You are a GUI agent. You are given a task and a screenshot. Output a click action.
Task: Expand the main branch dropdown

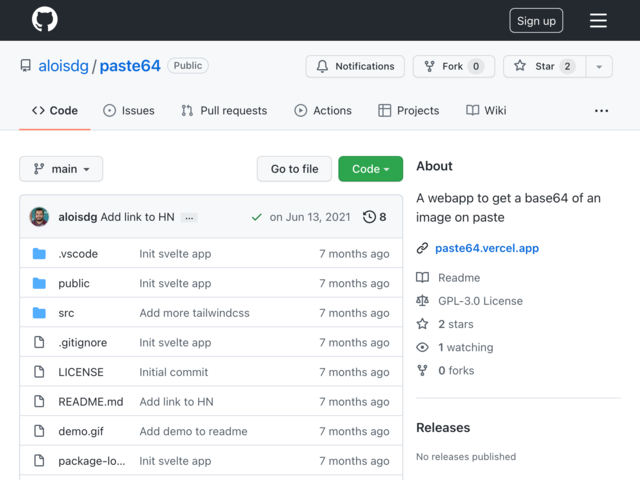[61, 169]
